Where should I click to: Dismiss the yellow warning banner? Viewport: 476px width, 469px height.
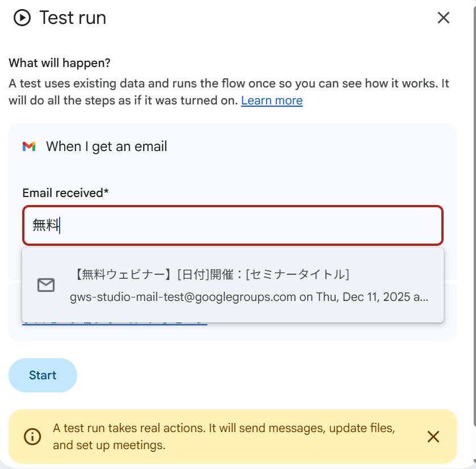click(433, 437)
